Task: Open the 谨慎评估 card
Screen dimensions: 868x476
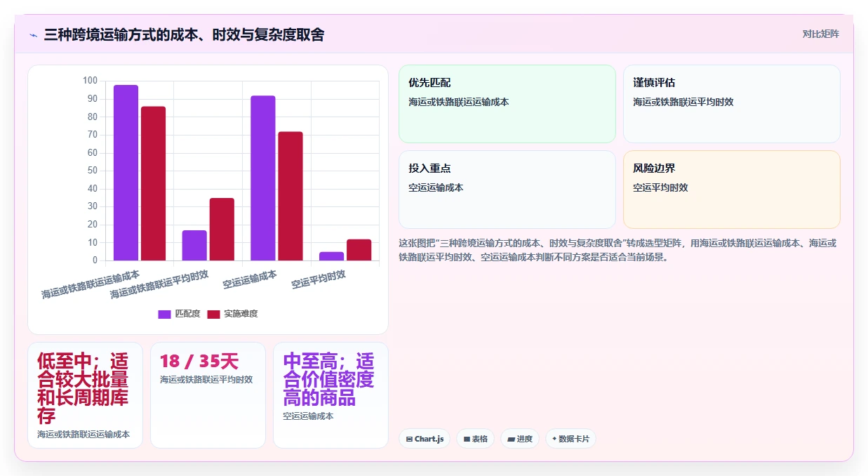Action: (x=732, y=104)
